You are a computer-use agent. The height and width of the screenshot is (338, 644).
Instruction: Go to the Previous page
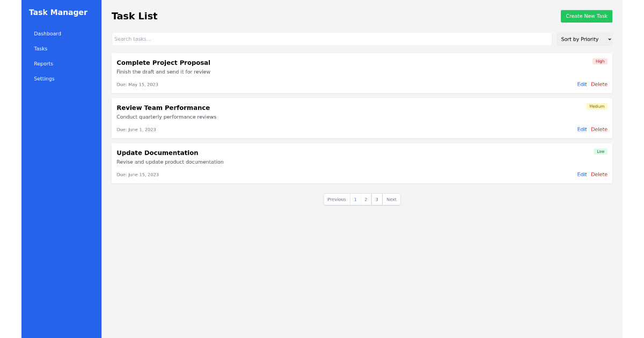[336, 200]
